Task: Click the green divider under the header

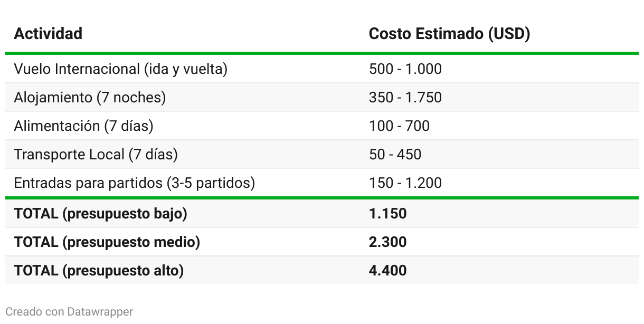Action: pyautogui.click(x=322, y=53)
